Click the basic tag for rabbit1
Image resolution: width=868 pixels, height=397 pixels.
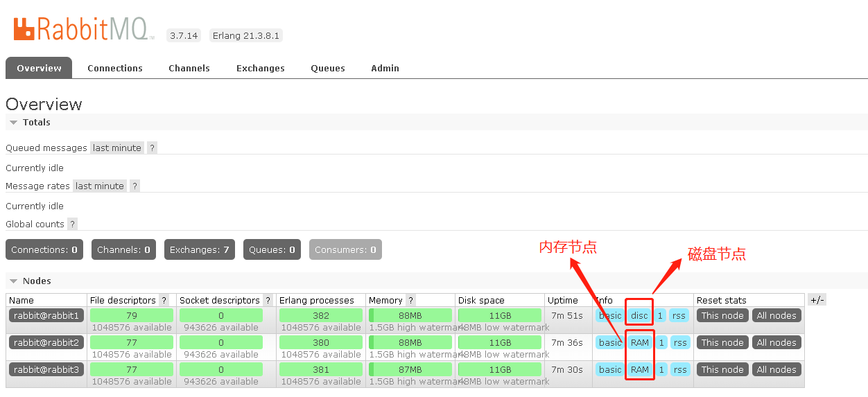point(610,315)
